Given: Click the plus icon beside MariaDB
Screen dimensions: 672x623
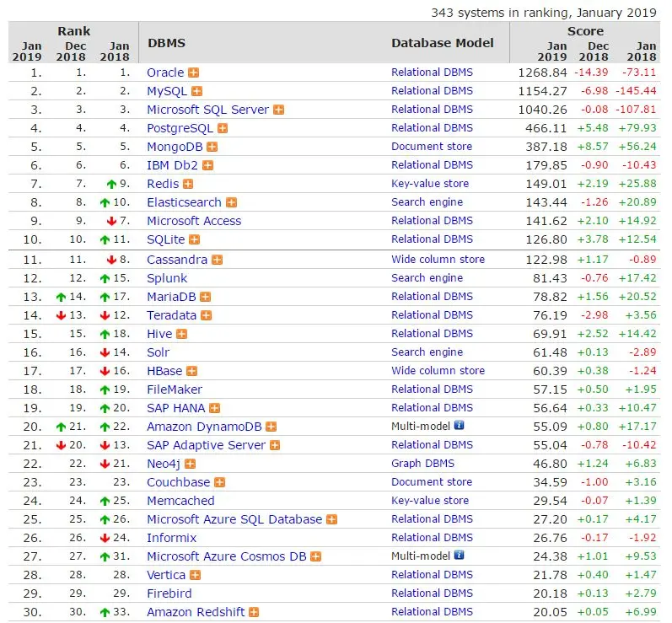Looking at the screenshot, I should point(206,297).
